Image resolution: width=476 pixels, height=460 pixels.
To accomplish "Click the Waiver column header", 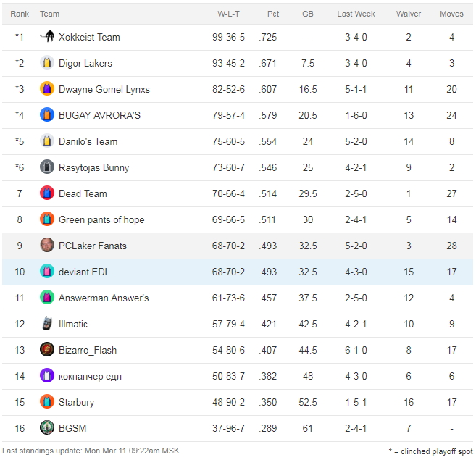I will tap(409, 14).
